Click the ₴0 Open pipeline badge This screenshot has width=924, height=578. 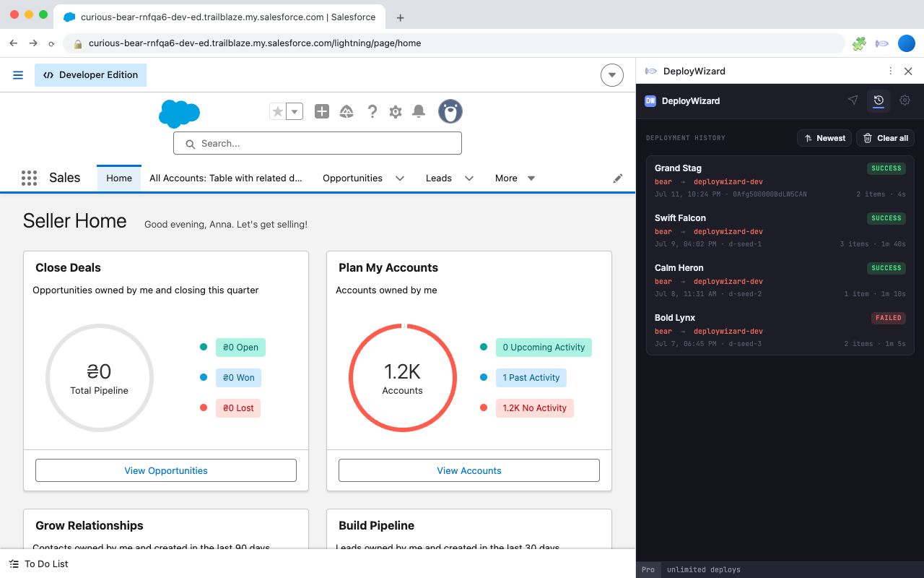(240, 348)
